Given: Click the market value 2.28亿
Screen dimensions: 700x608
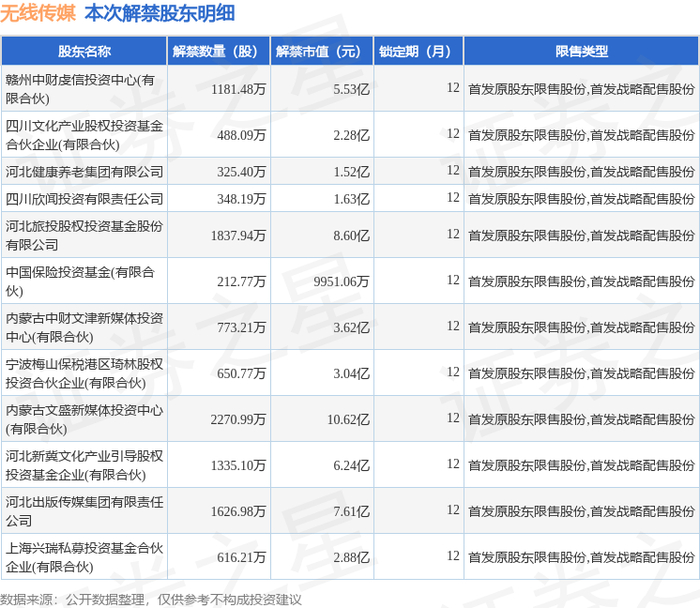Looking at the screenshot, I should click(x=351, y=135).
